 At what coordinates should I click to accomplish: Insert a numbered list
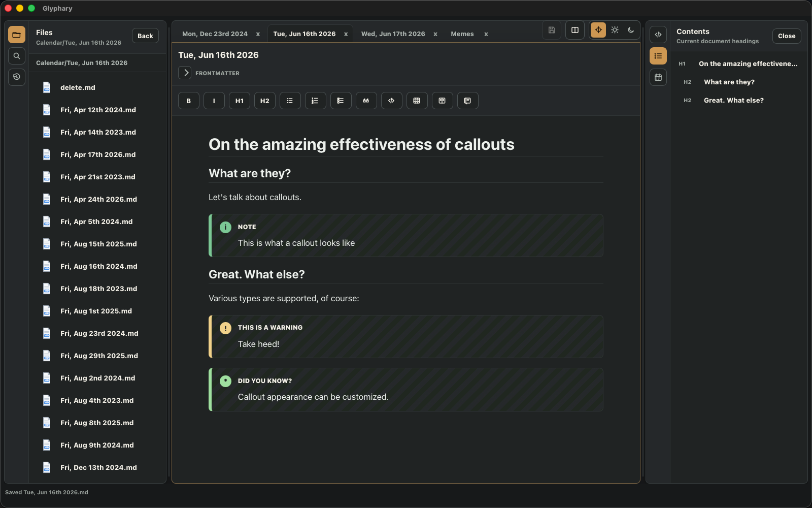tap(316, 101)
